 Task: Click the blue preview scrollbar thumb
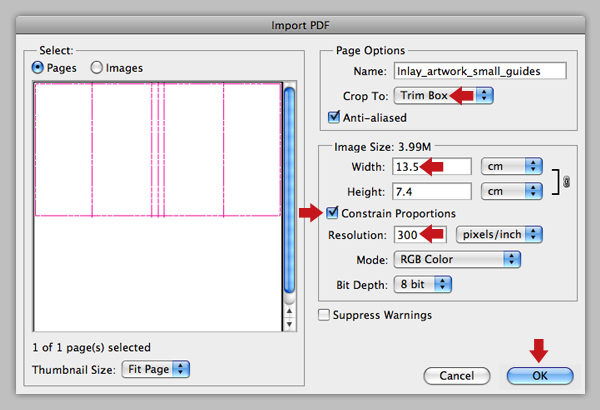coord(290,190)
